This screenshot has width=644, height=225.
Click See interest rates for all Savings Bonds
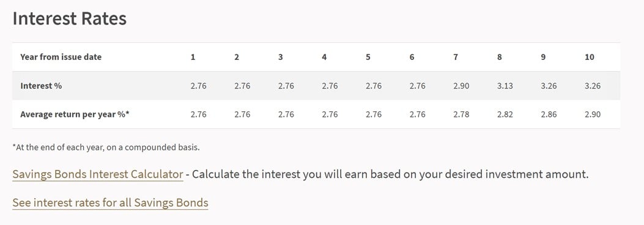(x=110, y=202)
